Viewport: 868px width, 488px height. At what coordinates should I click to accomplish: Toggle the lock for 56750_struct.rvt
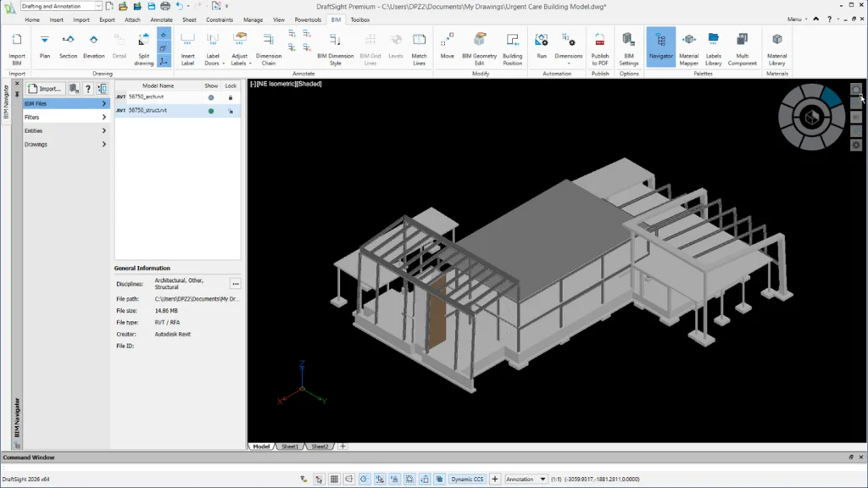231,111
